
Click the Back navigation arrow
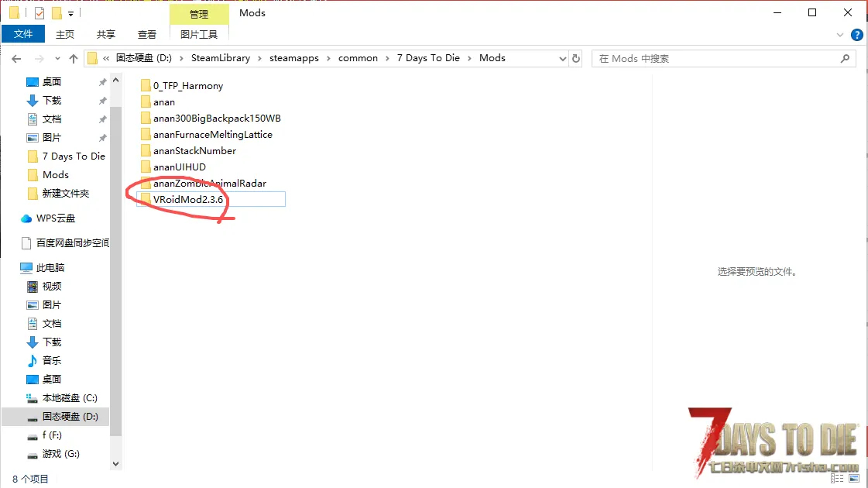[16, 58]
